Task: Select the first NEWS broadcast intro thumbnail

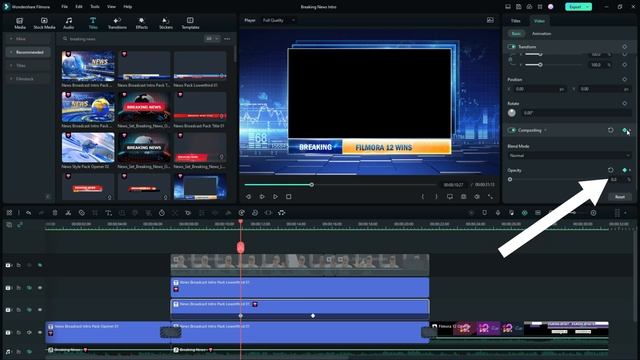Action: click(x=88, y=66)
